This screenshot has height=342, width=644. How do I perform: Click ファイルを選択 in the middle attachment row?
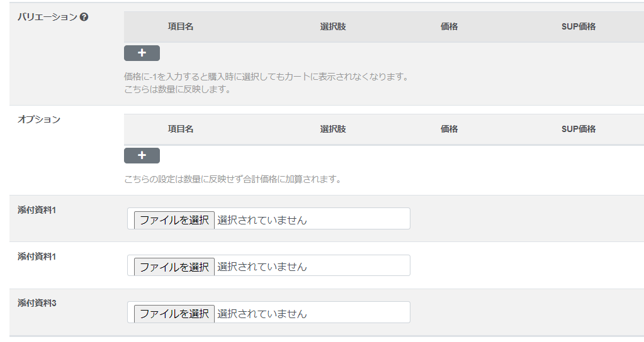tap(174, 267)
